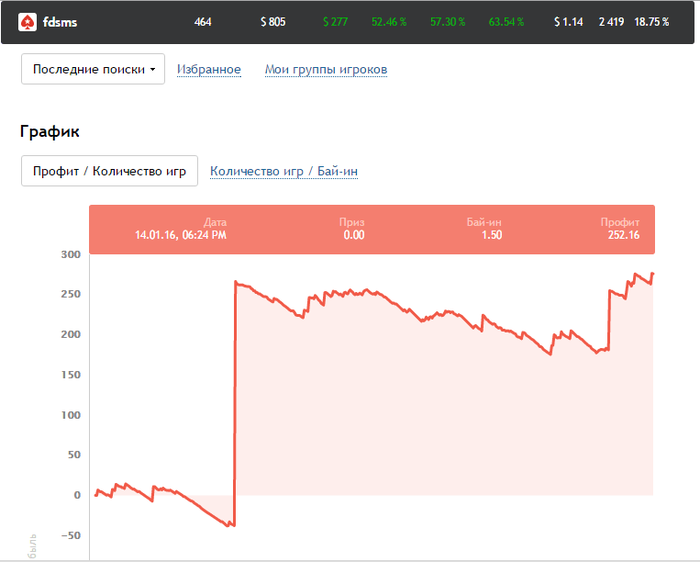Click the 52.46 % stat in the header
The width and height of the screenshot is (700, 562).
[389, 21]
